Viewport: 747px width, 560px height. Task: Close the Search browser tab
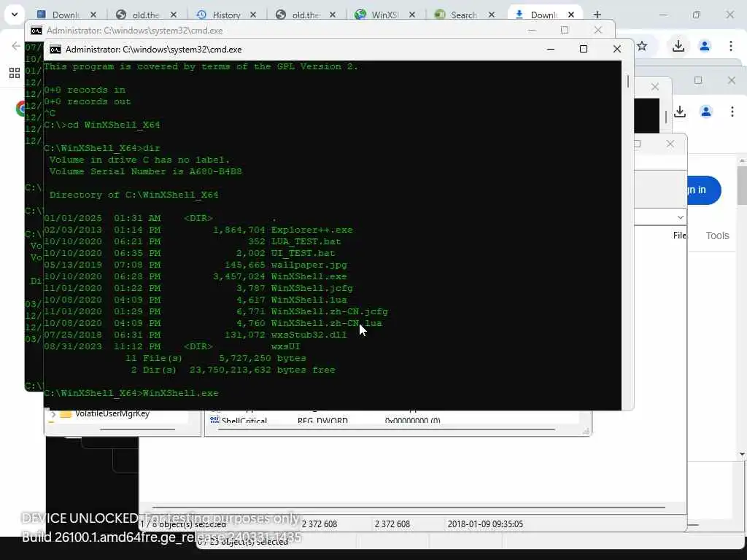point(491,15)
